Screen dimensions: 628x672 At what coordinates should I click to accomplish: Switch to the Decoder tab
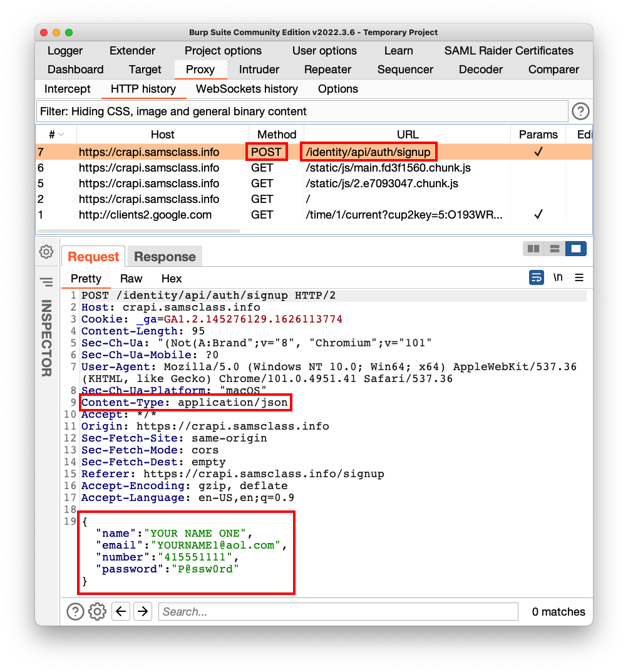[x=481, y=70]
